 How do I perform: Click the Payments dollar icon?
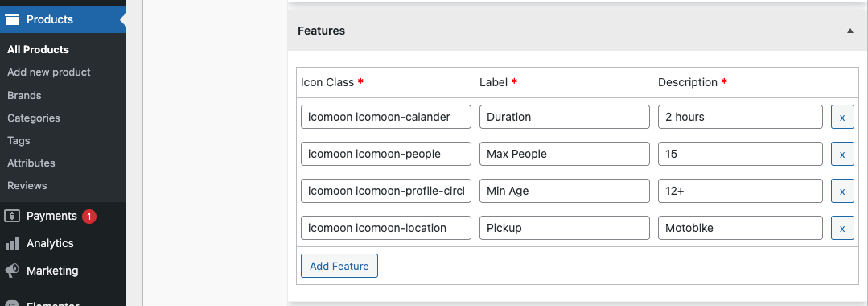pyautogui.click(x=12, y=216)
